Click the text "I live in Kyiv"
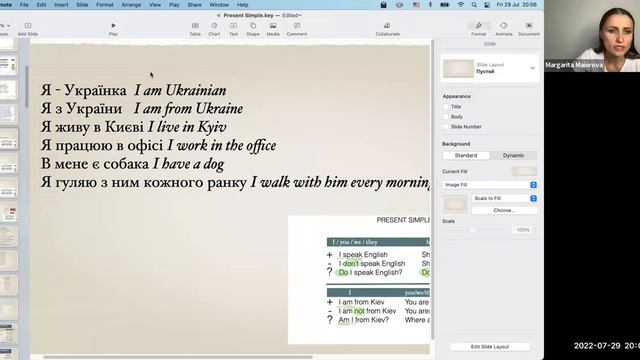This screenshot has width=640, height=360. tap(187, 127)
